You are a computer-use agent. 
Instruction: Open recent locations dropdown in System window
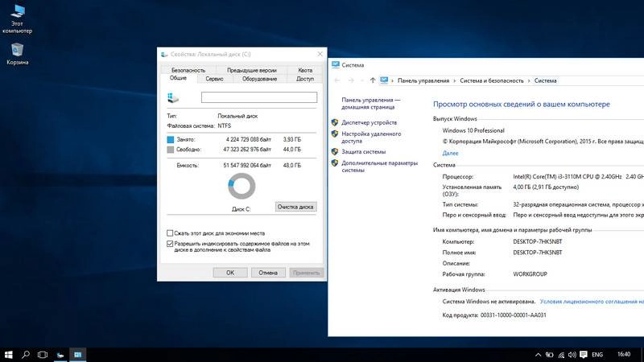pyautogui.click(x=361, y=80)
